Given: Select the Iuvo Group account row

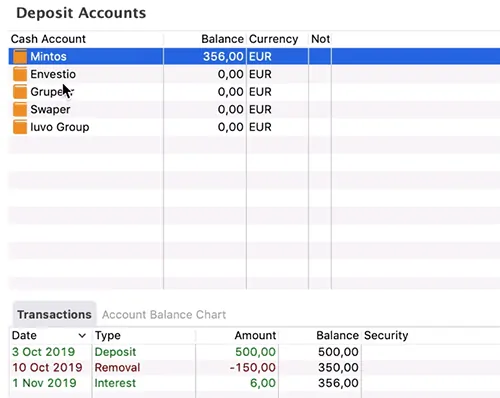Looking at the screenshot, I should coord(254,127).
